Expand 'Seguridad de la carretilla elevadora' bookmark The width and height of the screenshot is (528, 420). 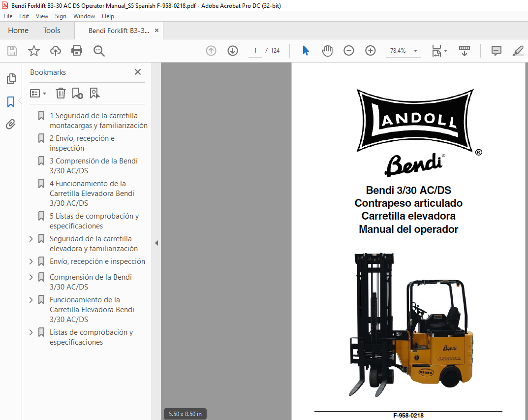(x=31, y=239)
